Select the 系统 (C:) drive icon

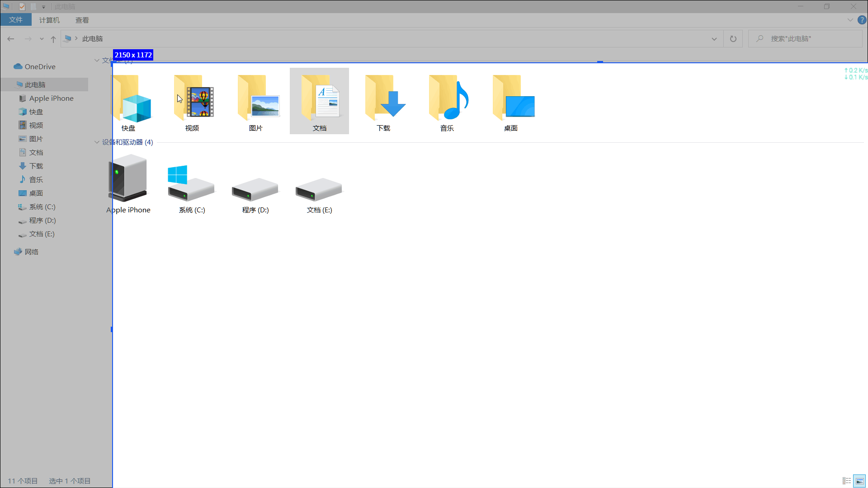click(x=192, y=185)
